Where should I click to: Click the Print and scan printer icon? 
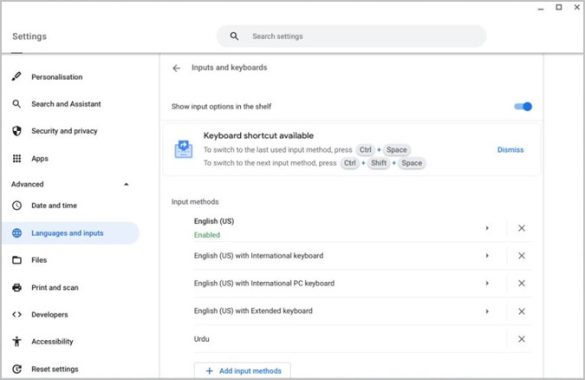[x=17, y=288]
